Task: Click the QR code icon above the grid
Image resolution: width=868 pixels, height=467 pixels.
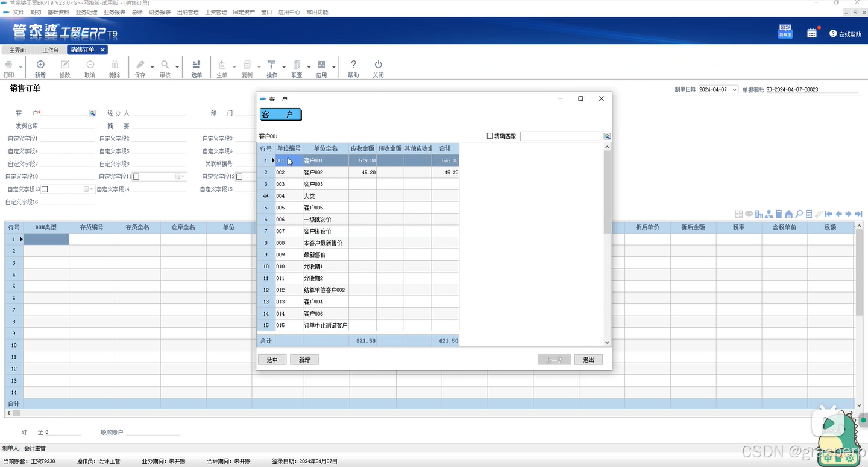Action: coord(738,214)
